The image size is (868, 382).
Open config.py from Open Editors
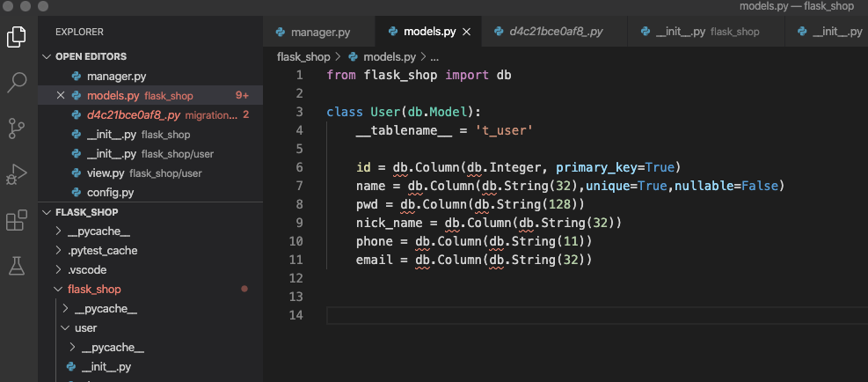pyautogui.click(x=150, y=193)
